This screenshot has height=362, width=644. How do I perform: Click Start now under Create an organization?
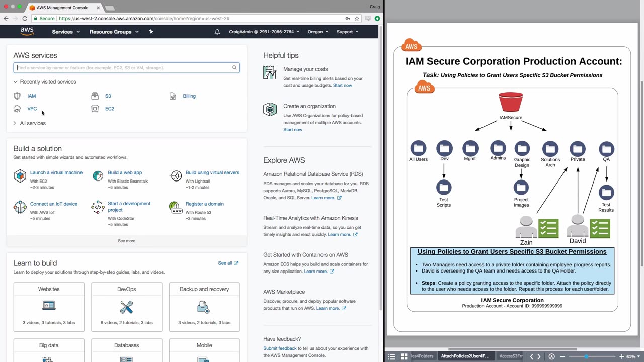pos(293,130)
